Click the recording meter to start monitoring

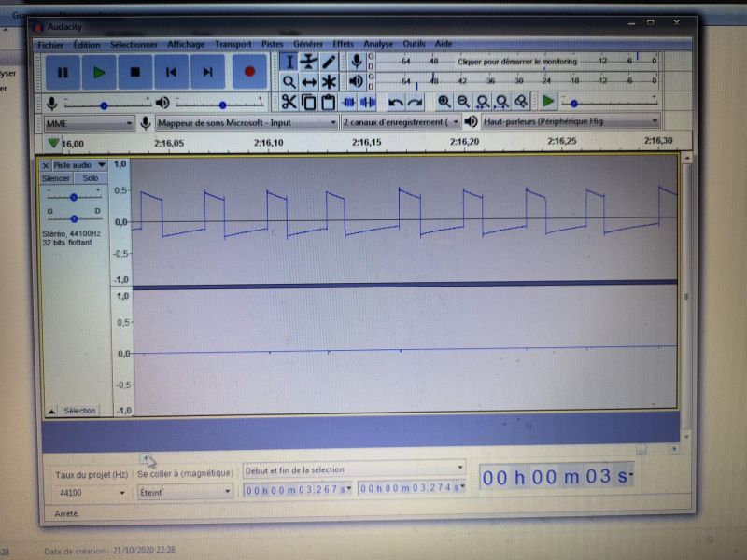pyautogui.click(x=518, y=61)
